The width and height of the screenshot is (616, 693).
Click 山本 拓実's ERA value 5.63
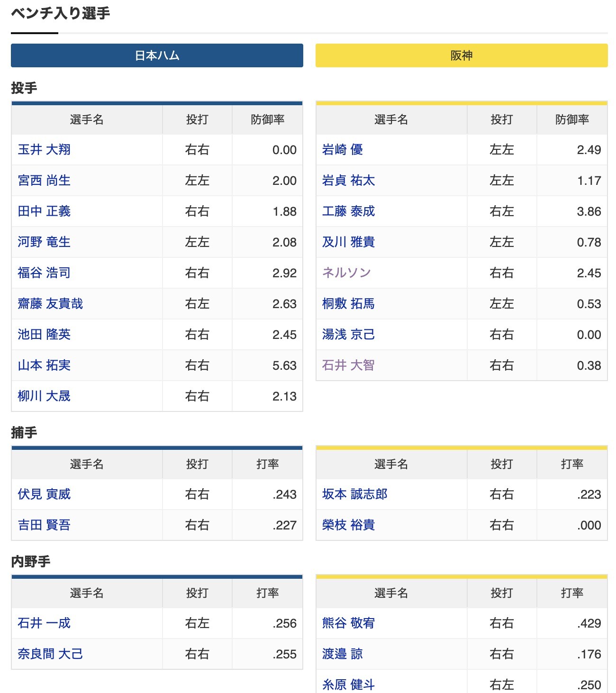284,366
